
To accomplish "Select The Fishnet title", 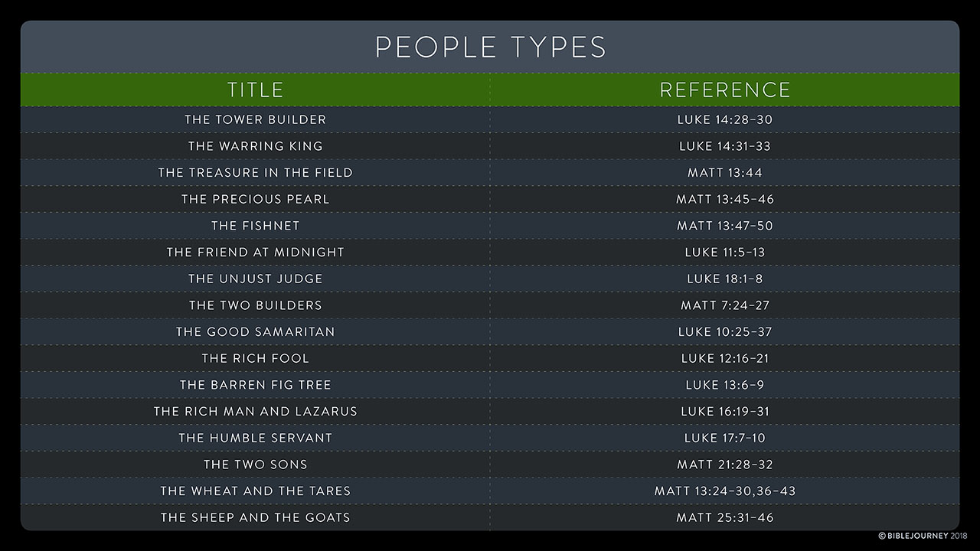I will [x=256, y=226].
